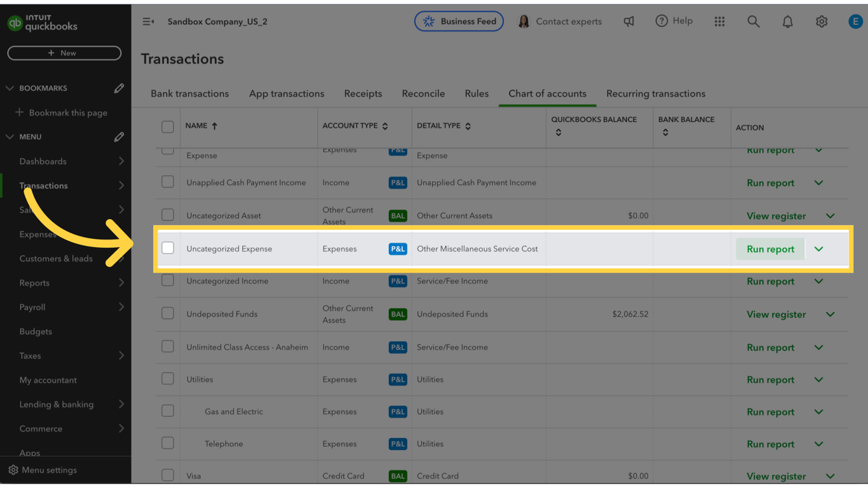Click the Business Feed sparkle icon
Viewport: 868px width, 488px height.
point(429,22)
